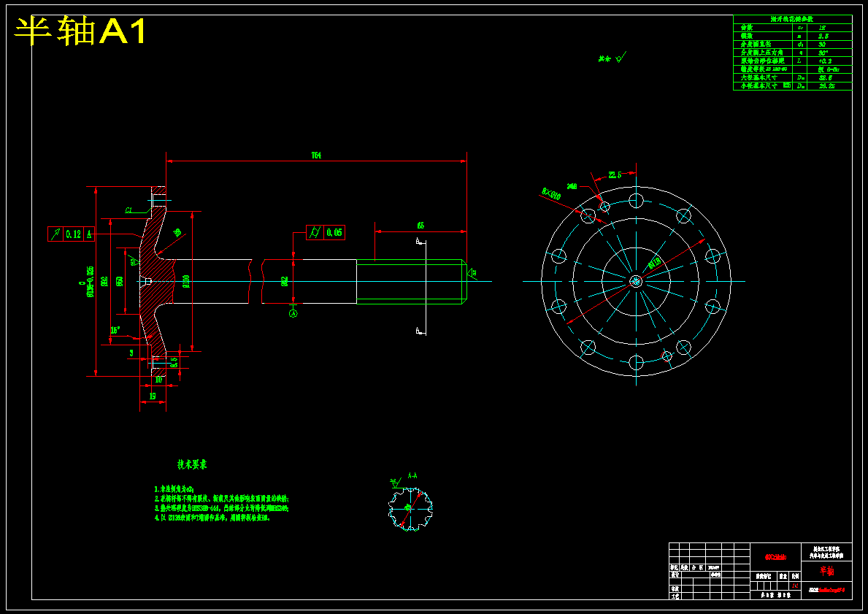Screen dimensions: 868x614
Task: Select the "8×Ø10" hole callout
Action: click(550, 193)
